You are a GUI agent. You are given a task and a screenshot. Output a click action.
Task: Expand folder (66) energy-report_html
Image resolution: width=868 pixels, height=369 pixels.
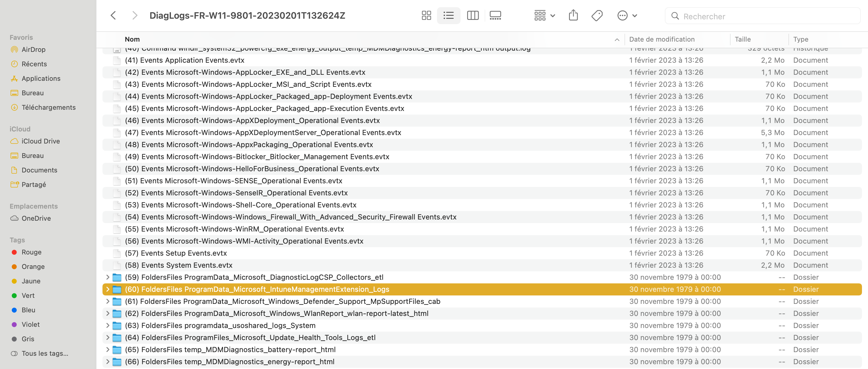pyautogui.click(x=108, y=361)
